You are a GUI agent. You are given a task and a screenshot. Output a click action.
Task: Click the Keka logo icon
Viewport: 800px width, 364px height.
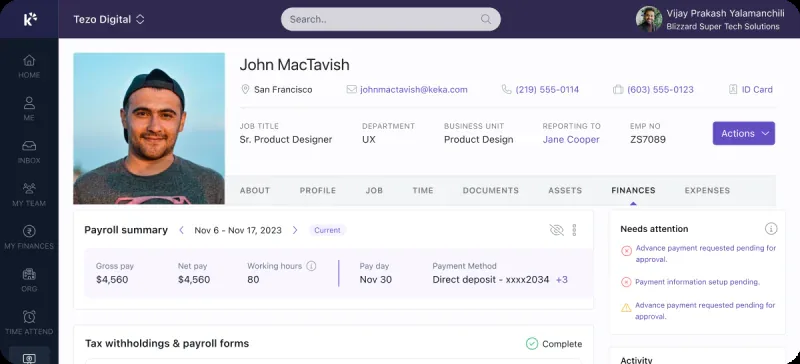pos(30,19)
